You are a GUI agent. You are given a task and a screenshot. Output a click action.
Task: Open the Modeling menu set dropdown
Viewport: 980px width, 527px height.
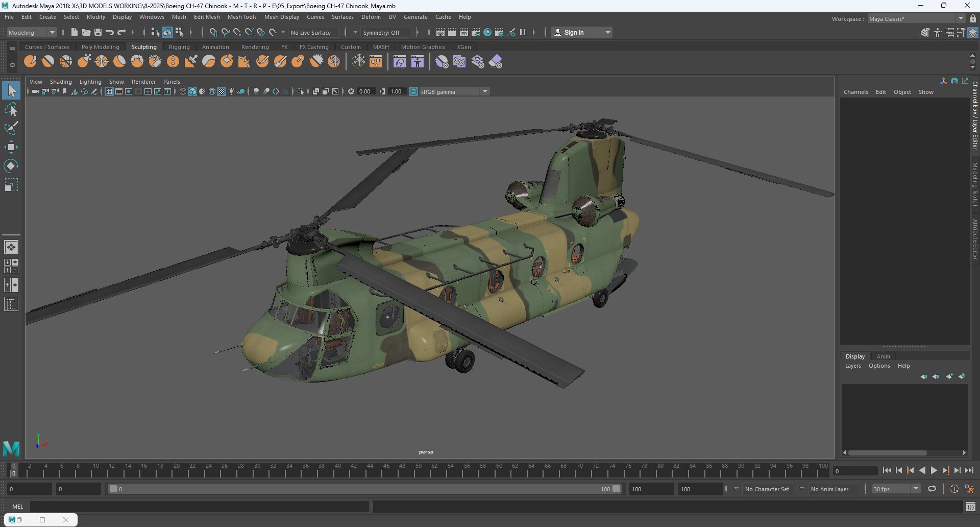coord(32,32)
